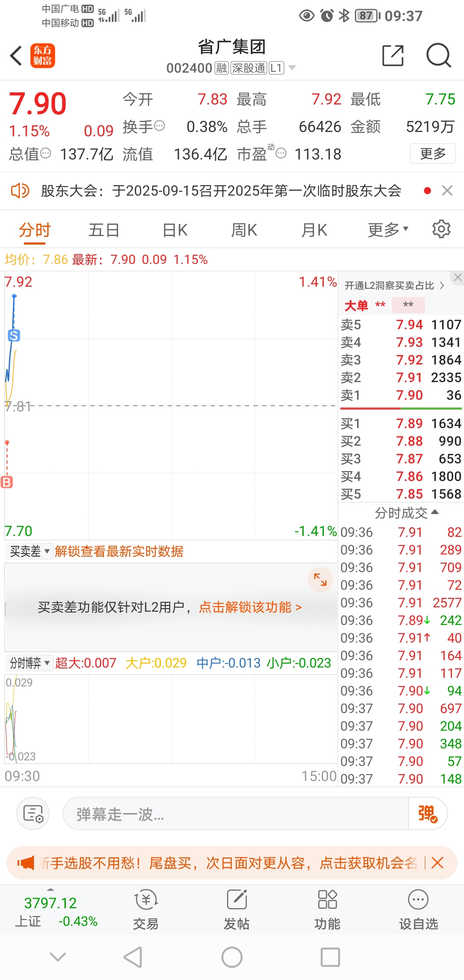Tap the info icon next to 换手
The width and height of the screenshot is (464, 980).
(x=159, y=126)
